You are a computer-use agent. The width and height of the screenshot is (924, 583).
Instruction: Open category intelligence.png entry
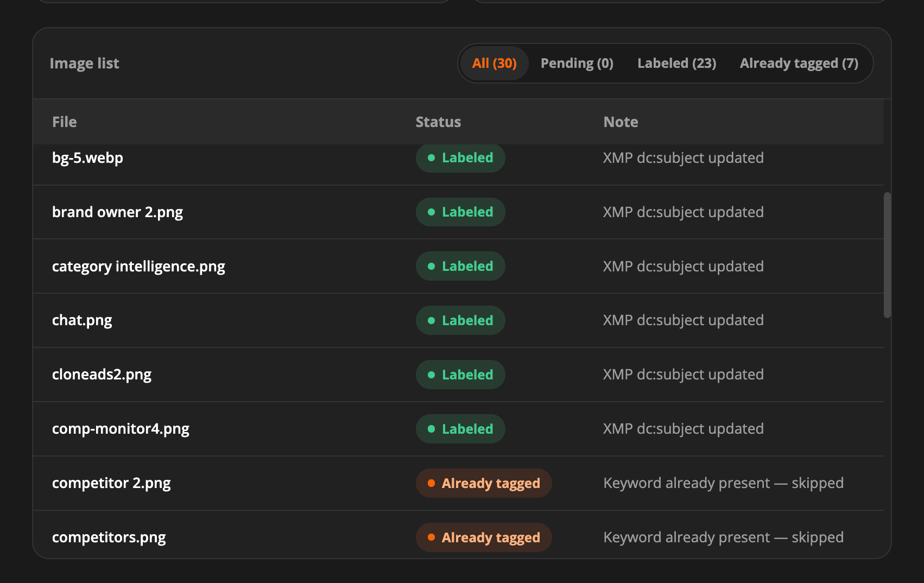click(x=458, y=267)
